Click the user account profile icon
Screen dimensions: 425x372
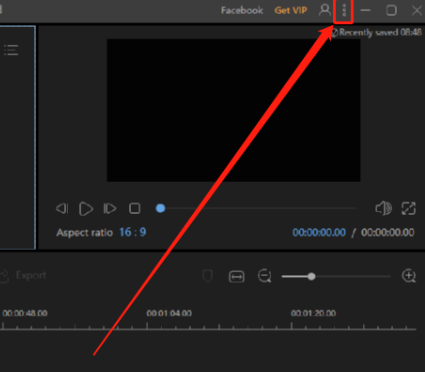pyautogui.click(x=324, y=10)
